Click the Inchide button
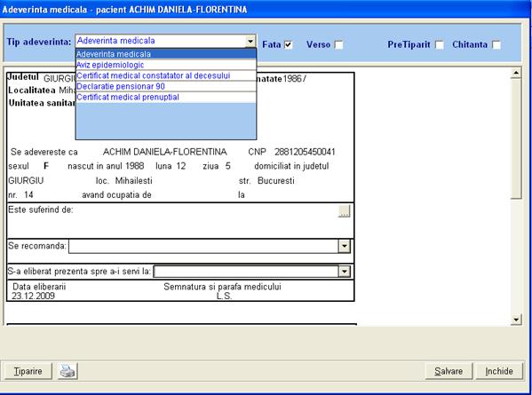532x395 pixels. click(x=499, y=371)
